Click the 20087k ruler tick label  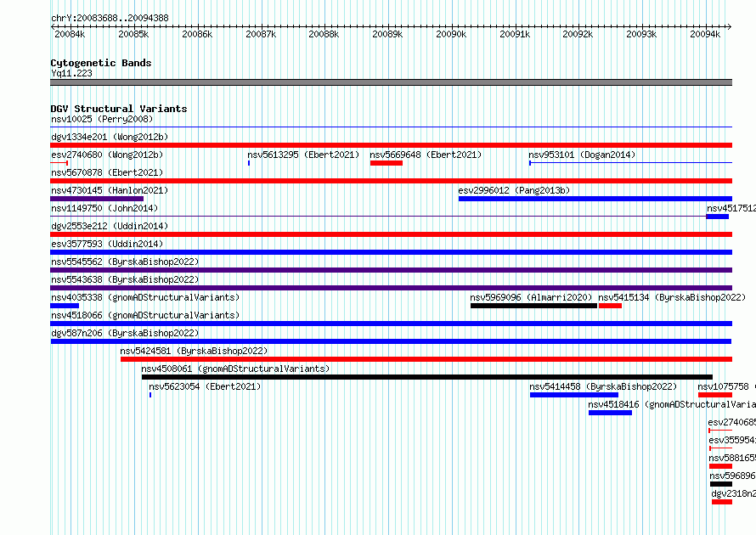pos(261,34)
